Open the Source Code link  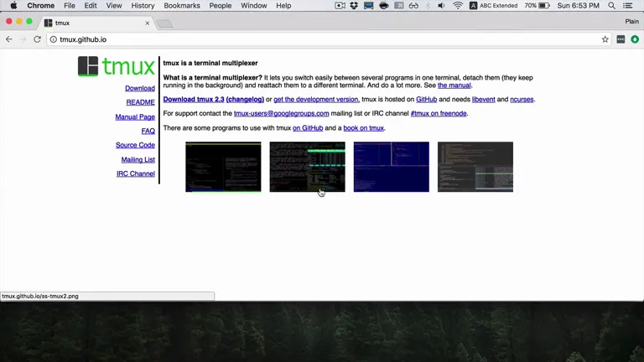pyautogui.click(x=135, y=145)
